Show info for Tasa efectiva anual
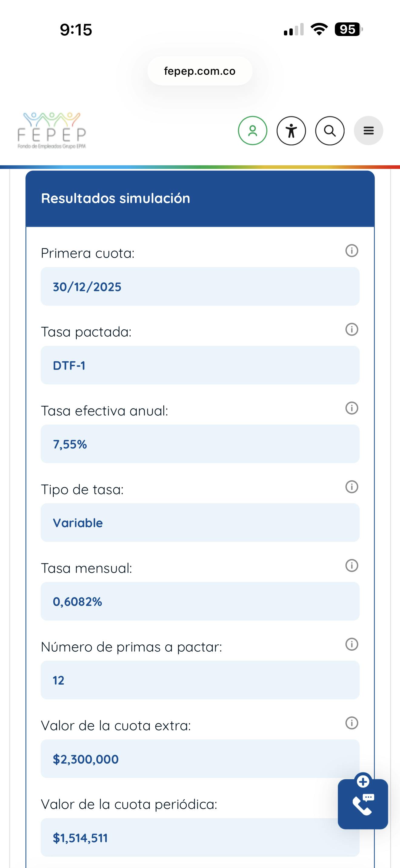The height and width of the screenshot is (868, 400). click(x=352, y=408)
